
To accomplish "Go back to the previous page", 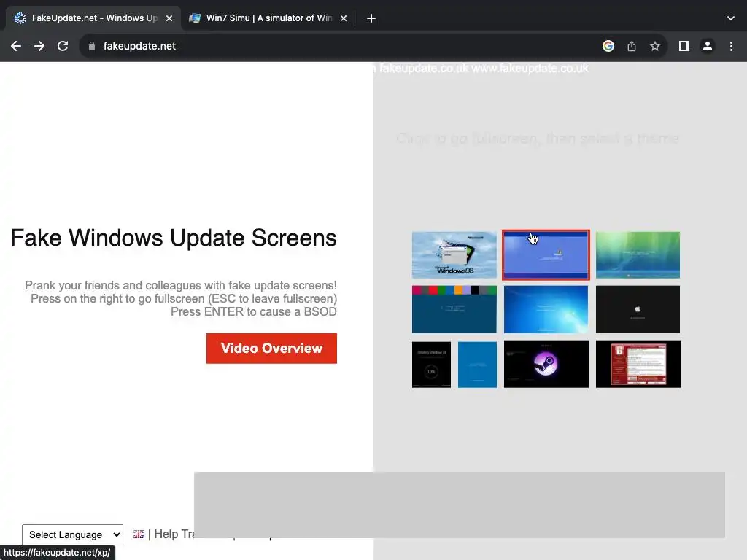I will [x=16, y=46].
